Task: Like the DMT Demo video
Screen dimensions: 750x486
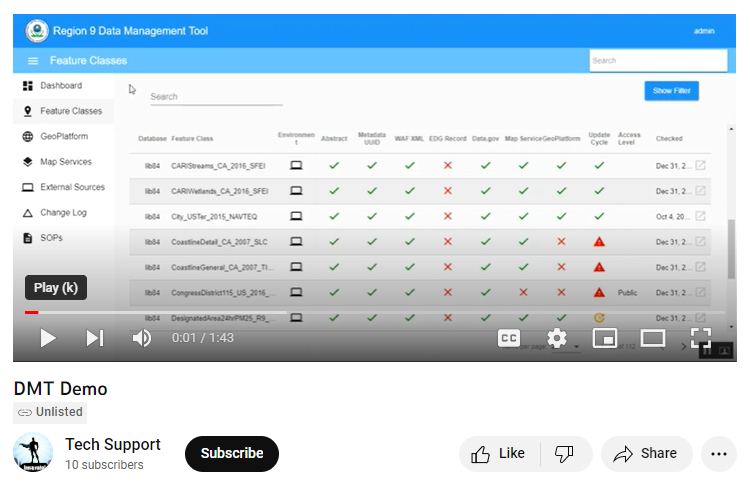Action: click(498, 453)
